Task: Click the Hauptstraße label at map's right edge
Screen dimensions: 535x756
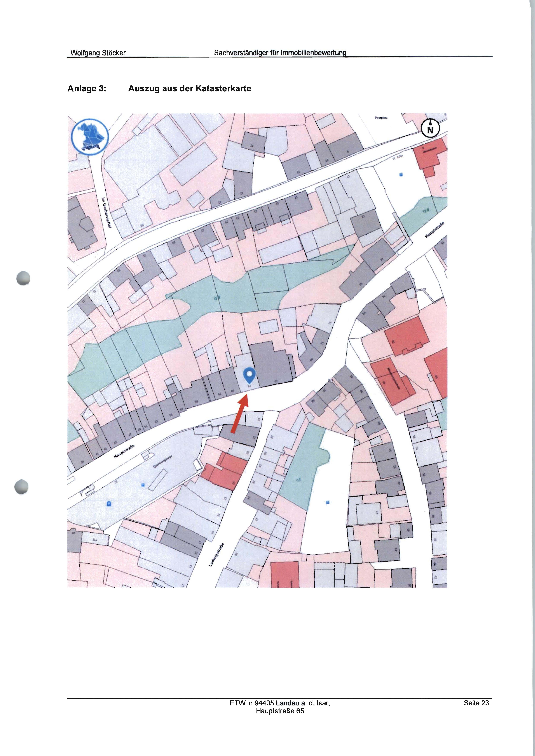Action: pyautogui.click(x=435, y=230)
